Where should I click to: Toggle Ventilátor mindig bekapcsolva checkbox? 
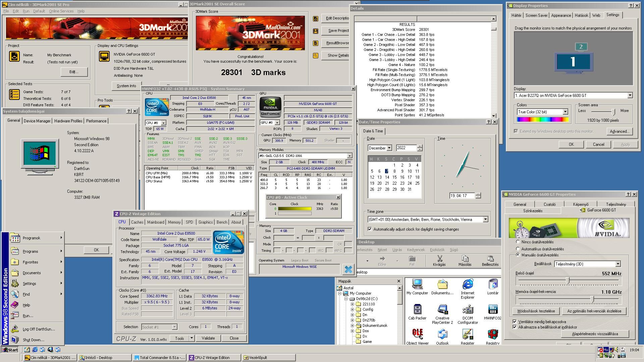coord(515,321)
